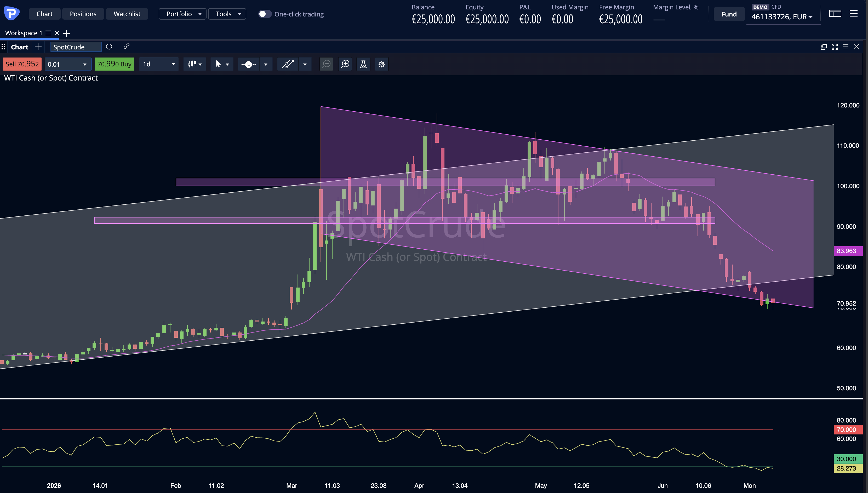Click the zoom out magnifier icon
Screen dimensions: 868x493
(x=326, y=64)
